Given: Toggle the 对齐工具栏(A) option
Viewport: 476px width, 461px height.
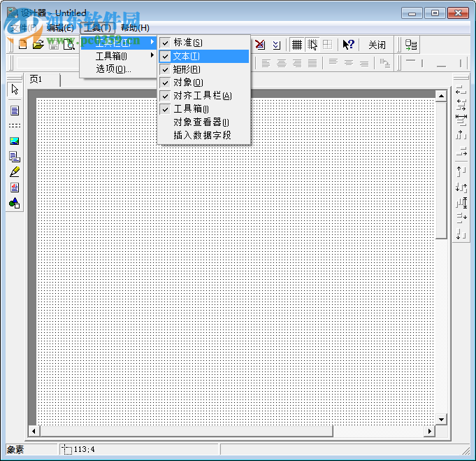Looking at the screenshot, I should click(x=204, y=96).
